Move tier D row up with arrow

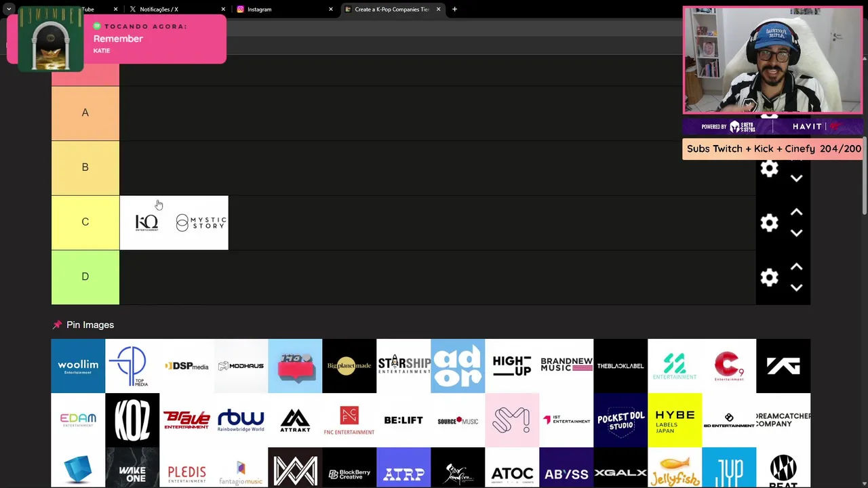(x=797, y=267)
